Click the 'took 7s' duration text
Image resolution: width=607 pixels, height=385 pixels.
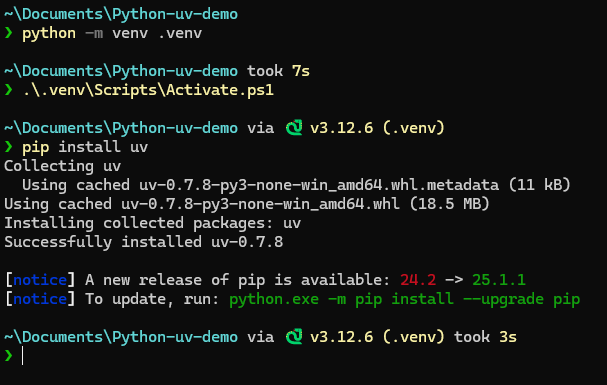(x=278, y=71)
